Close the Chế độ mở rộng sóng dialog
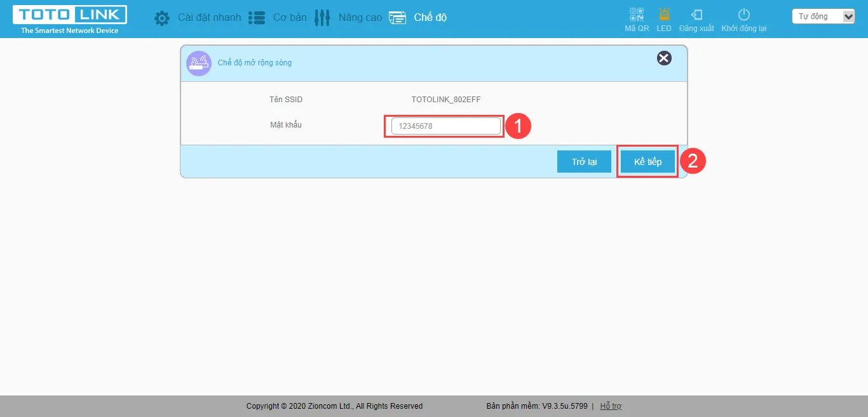 click(x=664, y=58)
